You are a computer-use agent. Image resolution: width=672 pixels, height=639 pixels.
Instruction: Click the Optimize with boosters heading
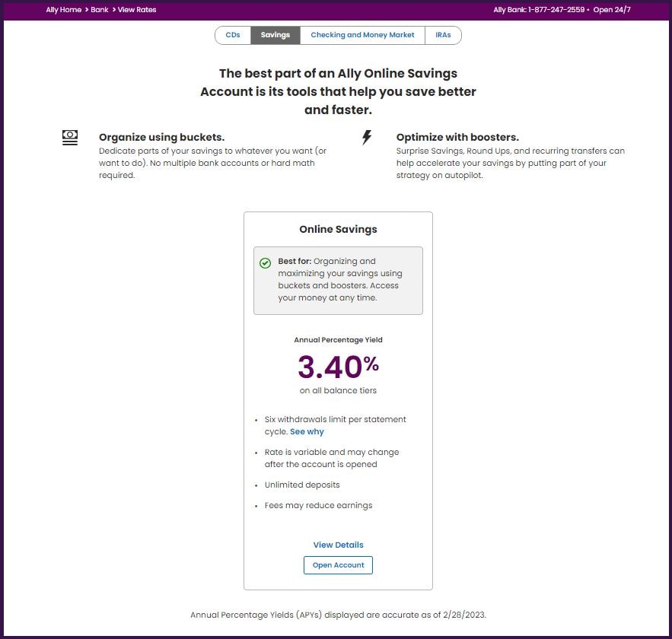[457, 138]
